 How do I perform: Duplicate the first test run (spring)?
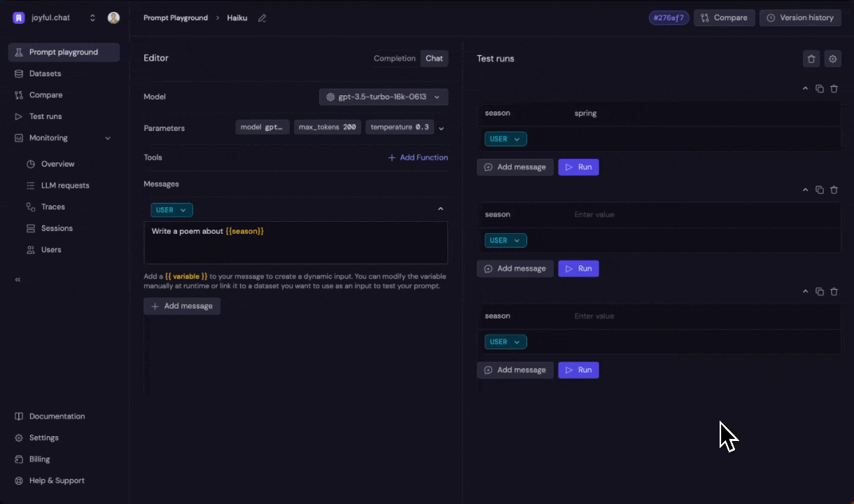click(x=820, y=89)
